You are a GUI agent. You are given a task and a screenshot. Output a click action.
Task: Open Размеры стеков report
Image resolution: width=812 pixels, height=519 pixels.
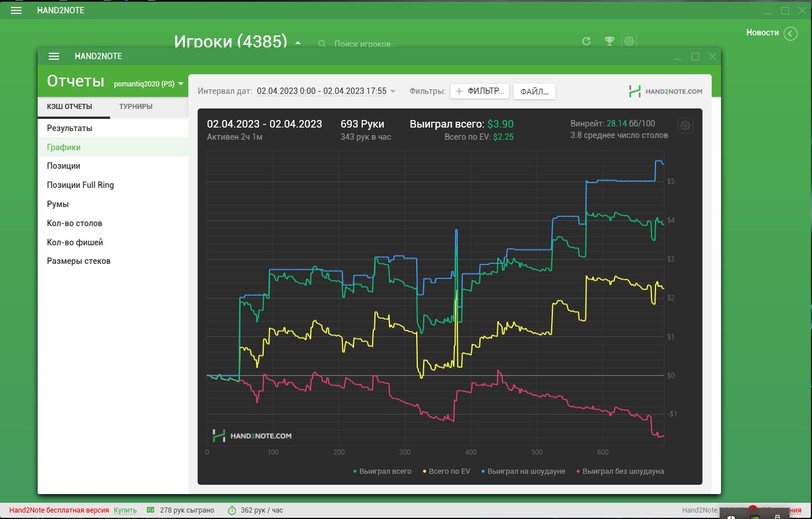point(113,261)
